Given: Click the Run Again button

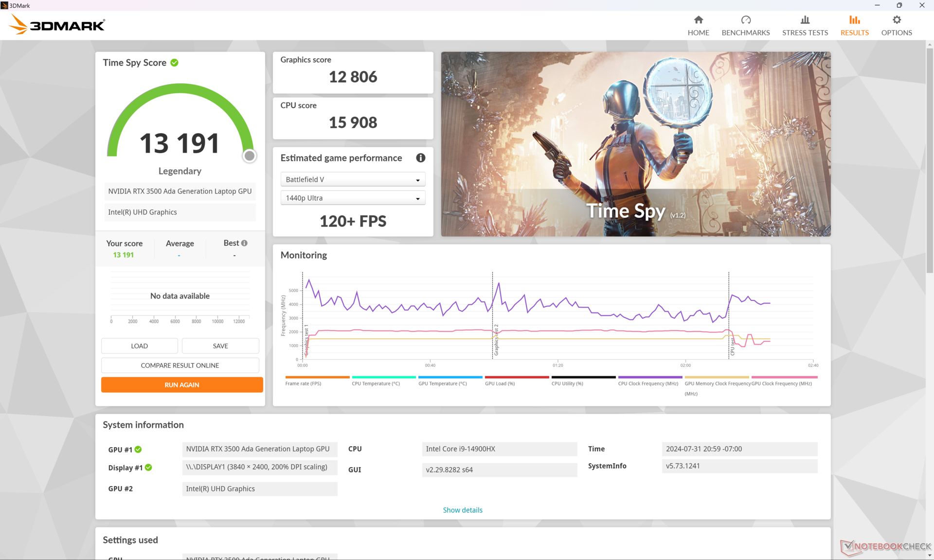Looking at the screenshot, I should click(182, 385).
